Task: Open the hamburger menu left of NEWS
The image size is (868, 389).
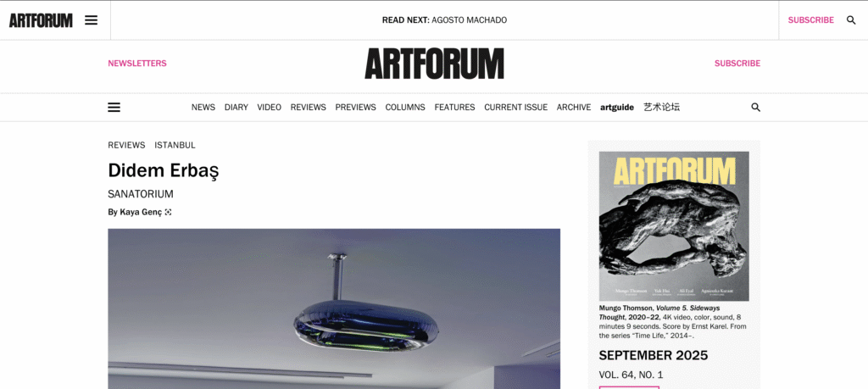Action: [x=114, y=108]
